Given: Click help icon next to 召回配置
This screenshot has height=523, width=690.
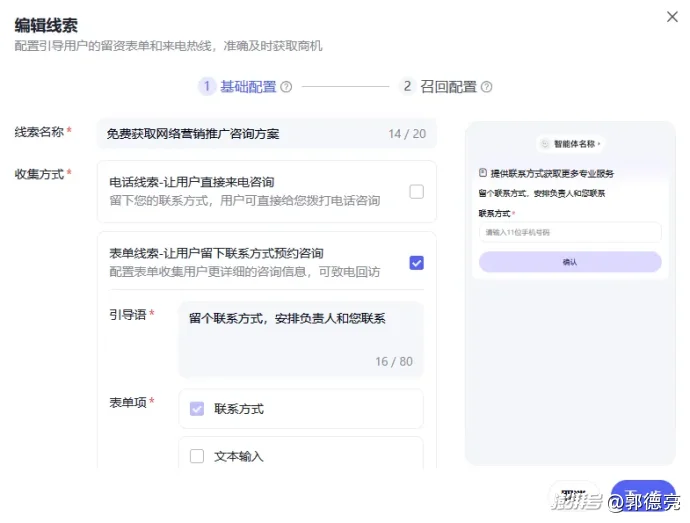Looking at the screenshot, I should pos(487,87).
